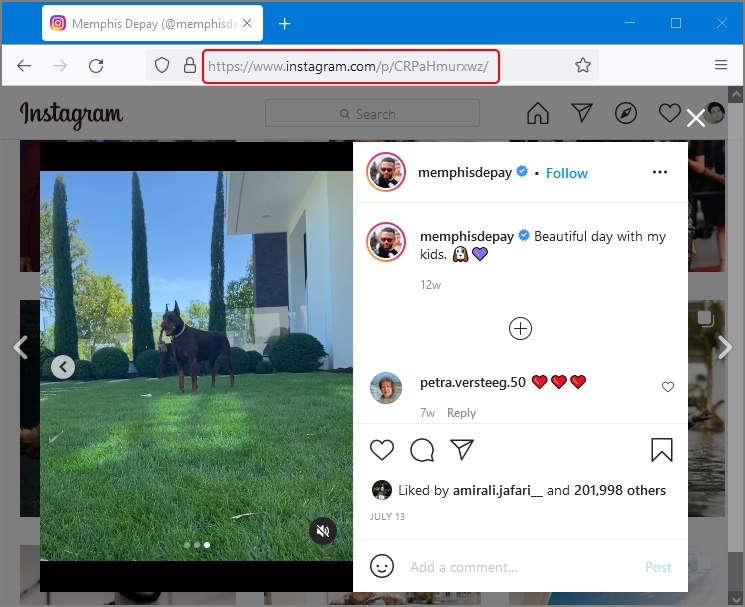
Task: Close the post overlay with the X
Action: point(696,118)
